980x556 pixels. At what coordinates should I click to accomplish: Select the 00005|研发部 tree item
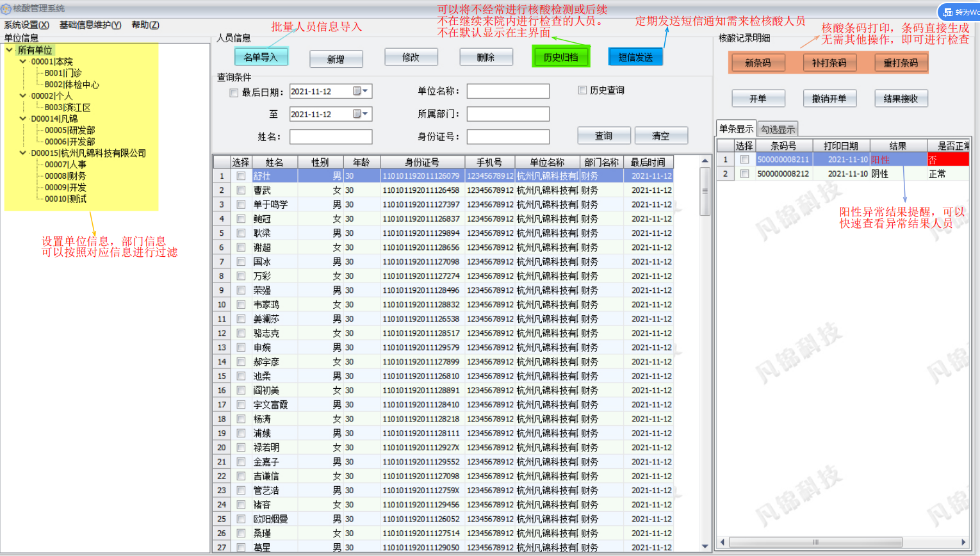point(70,130)
